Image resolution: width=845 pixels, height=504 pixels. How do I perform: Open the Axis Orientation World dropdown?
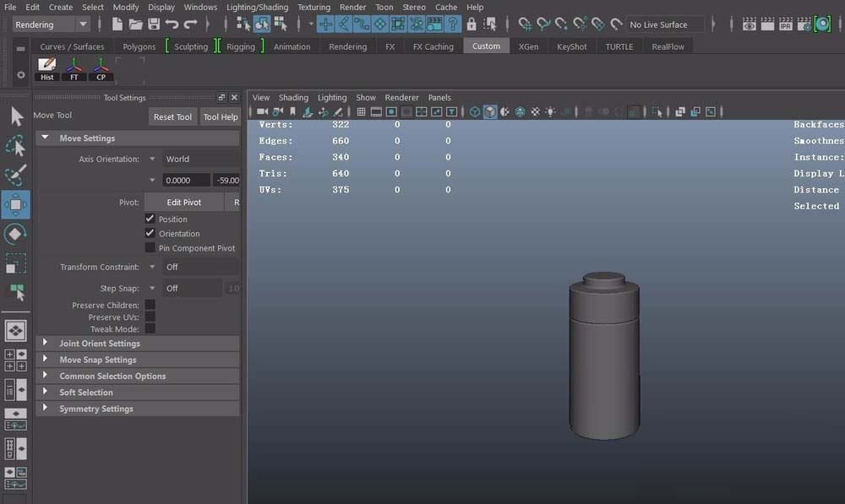(x=193, y=159)
